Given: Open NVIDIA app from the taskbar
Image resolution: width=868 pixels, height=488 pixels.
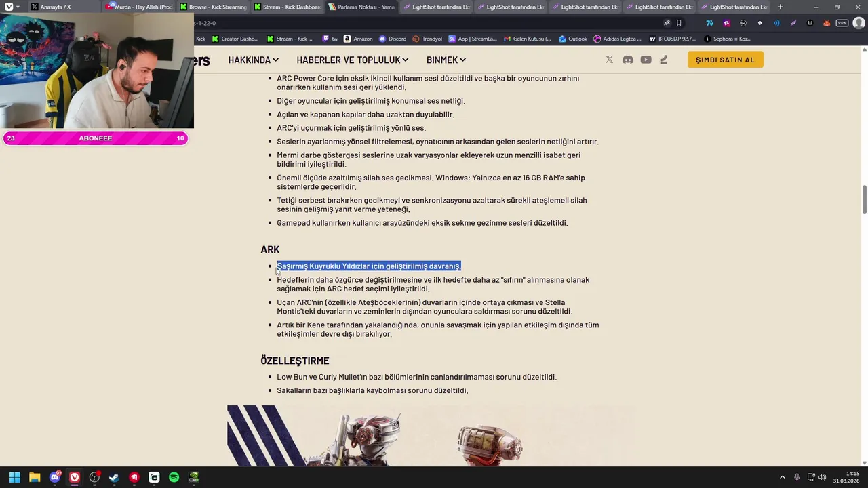Looking at the screenshot, I should click(x=193, y=477).
